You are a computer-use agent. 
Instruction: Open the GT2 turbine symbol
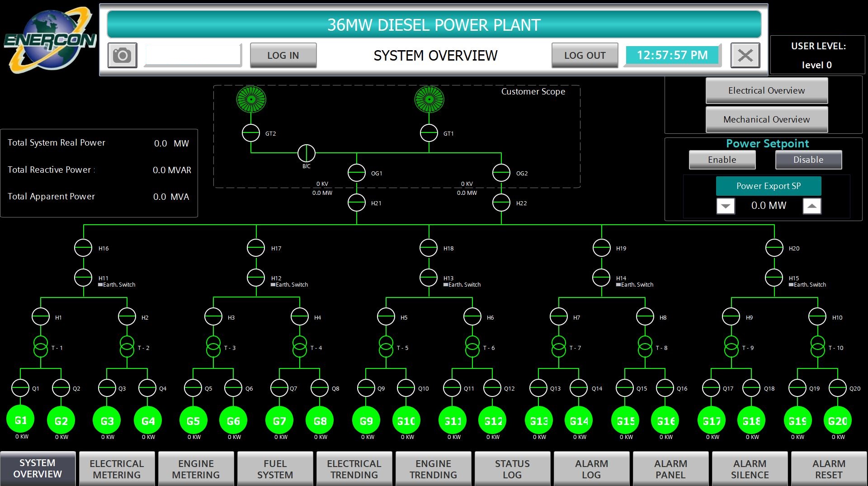pos(251,99)
